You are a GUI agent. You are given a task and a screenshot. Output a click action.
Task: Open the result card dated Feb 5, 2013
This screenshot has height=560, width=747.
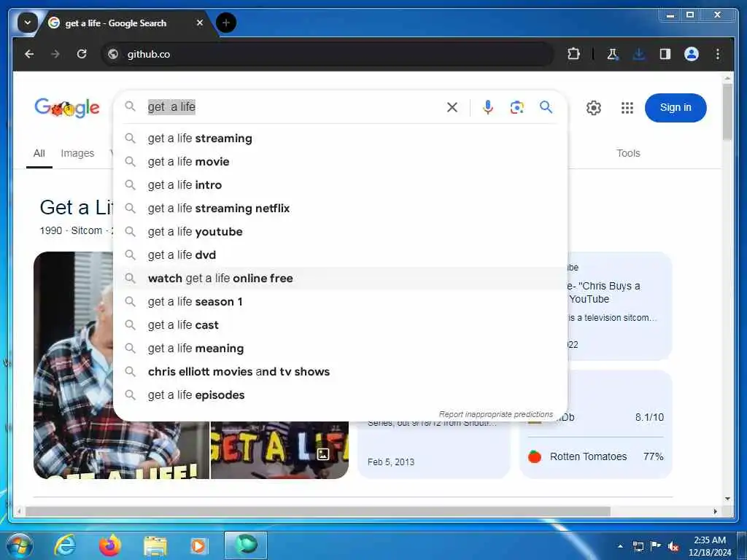433,450
